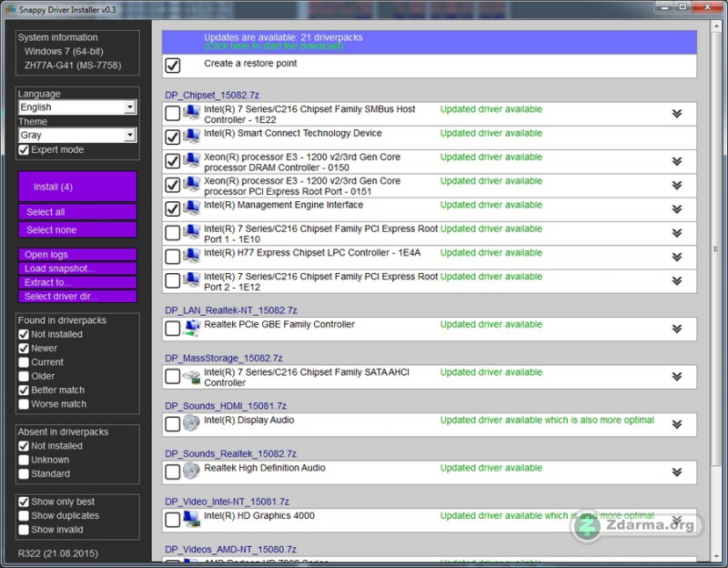Click Extract to... button
The height and width of the screenshot is (568, 728).
pos(77,282)
